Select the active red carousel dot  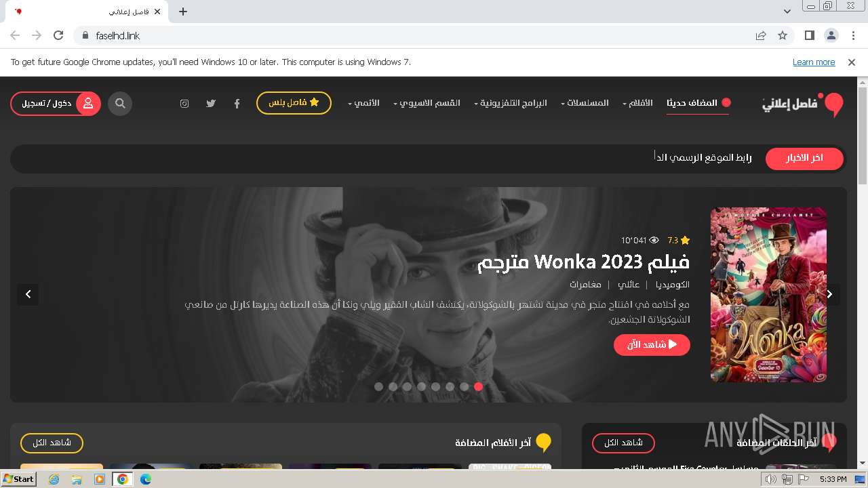pos(478,386)
